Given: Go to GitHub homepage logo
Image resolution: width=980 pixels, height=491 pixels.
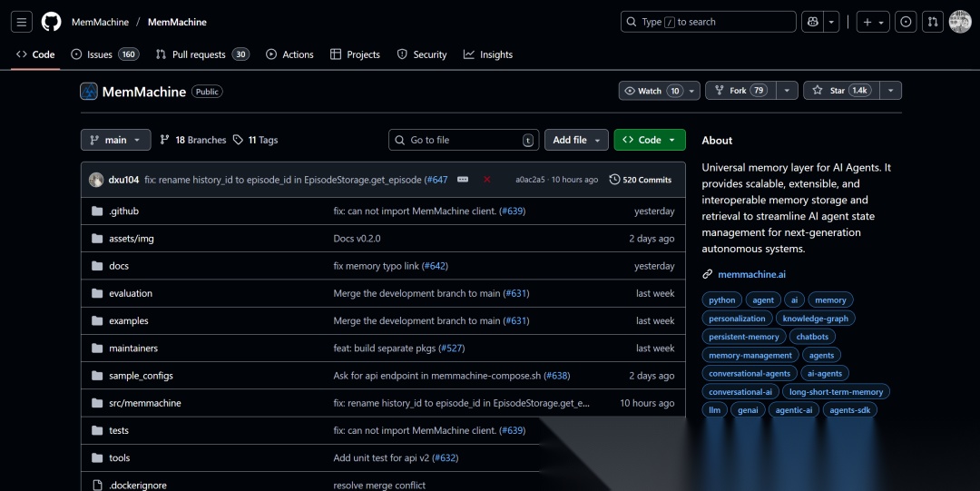Looking at the screenshot, I should click(x=51, y=22).
